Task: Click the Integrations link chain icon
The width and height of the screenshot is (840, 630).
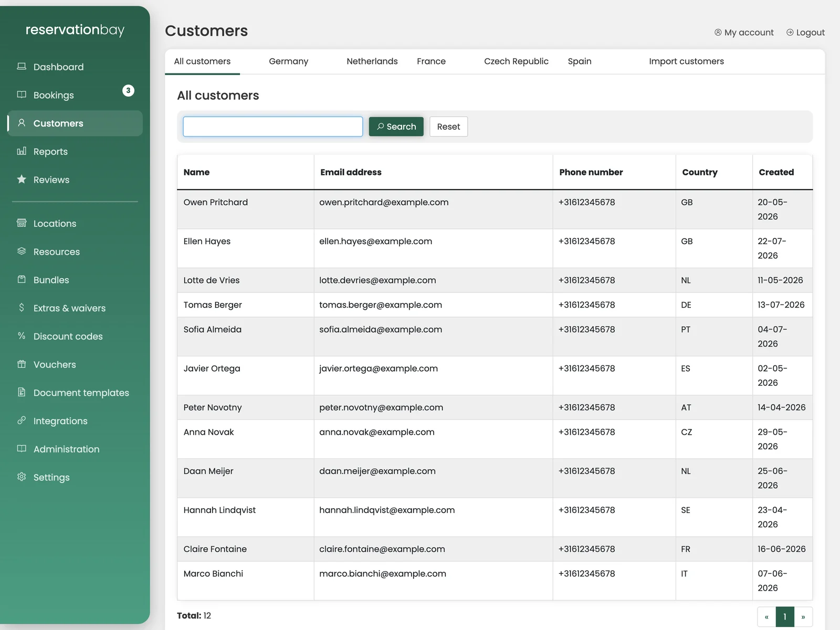Action: (x=22, y=421)
